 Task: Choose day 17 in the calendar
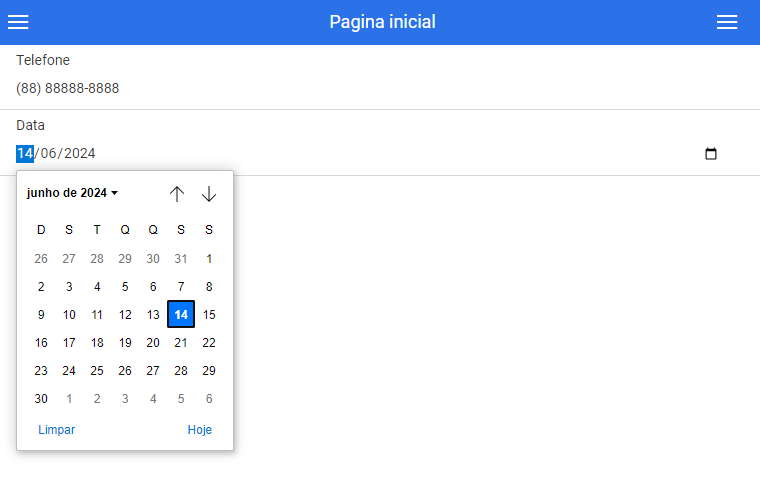click(69, 343)
